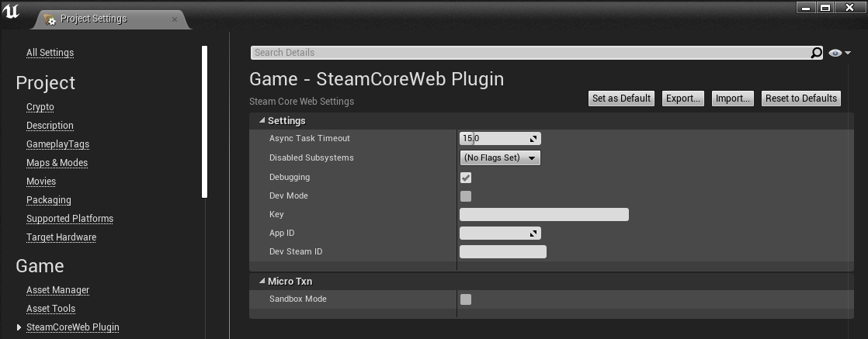Click the App ID field spinner arrow
This screenshot has height=339, width=868.
tap(533, 233)
